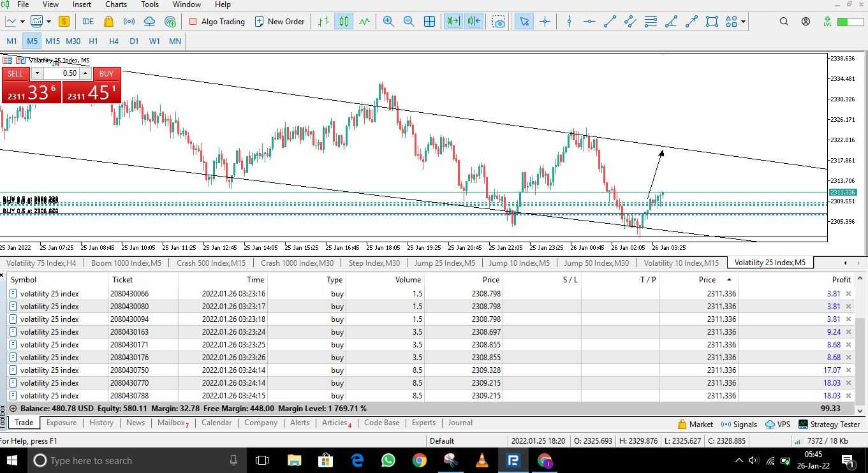This screenshot has height=473, width=868.
Task: Select the Arrowed Line tool
Action: pos(691,21)
